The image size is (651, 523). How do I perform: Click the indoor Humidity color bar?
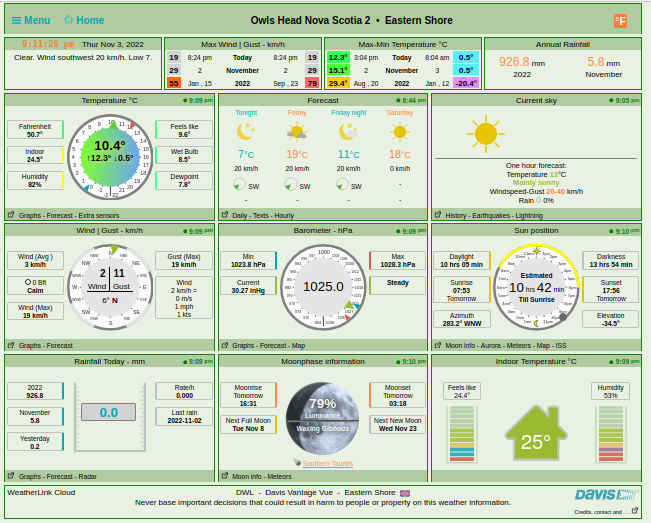pyautogui.click(x=610, y=434)
